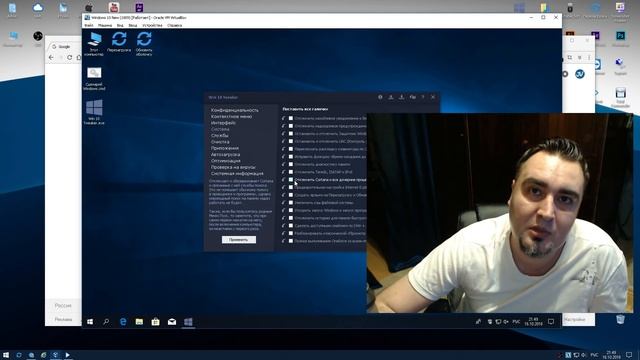The width and height of the screenshot is (640, 360).
Task: Click the export (upload arrow) icon in Tweaker title bar
Action: click(x=391, y=97)
